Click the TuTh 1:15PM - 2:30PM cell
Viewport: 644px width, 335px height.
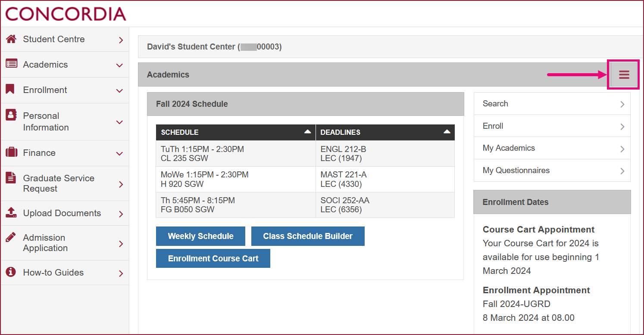click(236, 154)
